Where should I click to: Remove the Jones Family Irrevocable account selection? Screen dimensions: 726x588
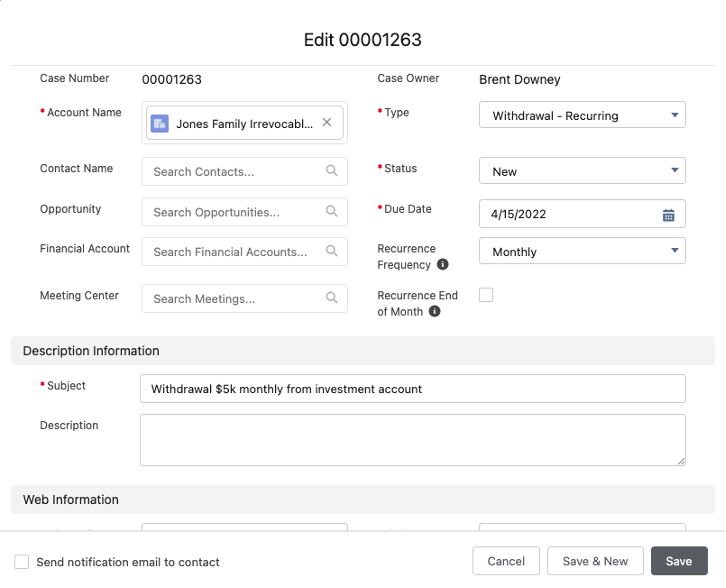[327, 123]
